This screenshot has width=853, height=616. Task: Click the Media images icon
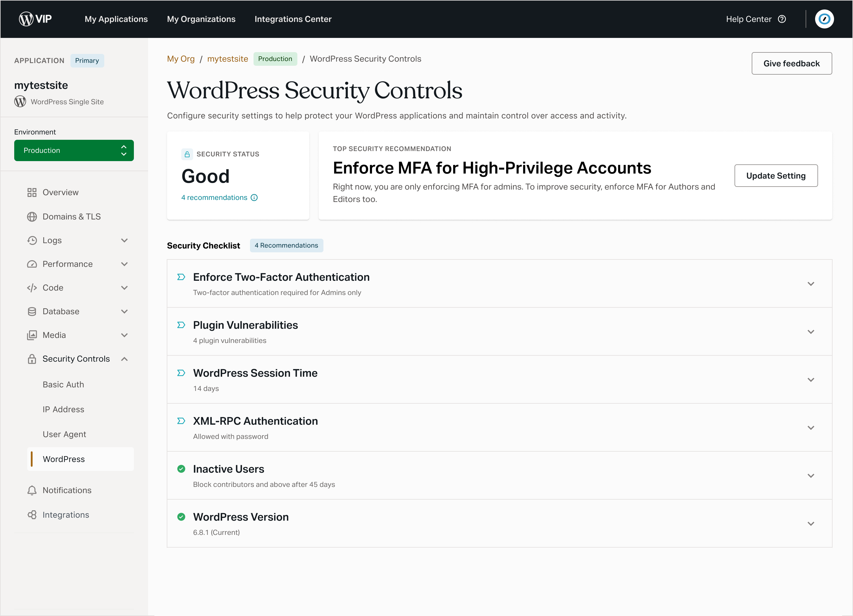tap(32, 335)
